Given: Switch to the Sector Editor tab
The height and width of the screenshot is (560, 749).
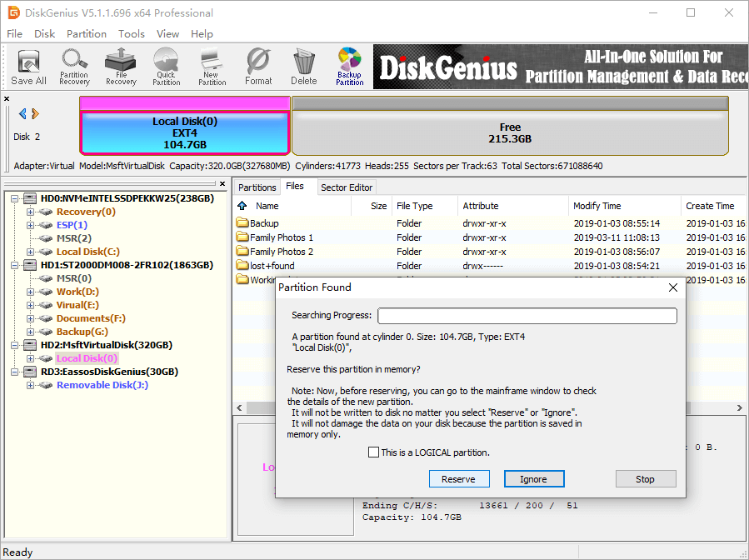Looking at the screenshot, I should (347, 187).
